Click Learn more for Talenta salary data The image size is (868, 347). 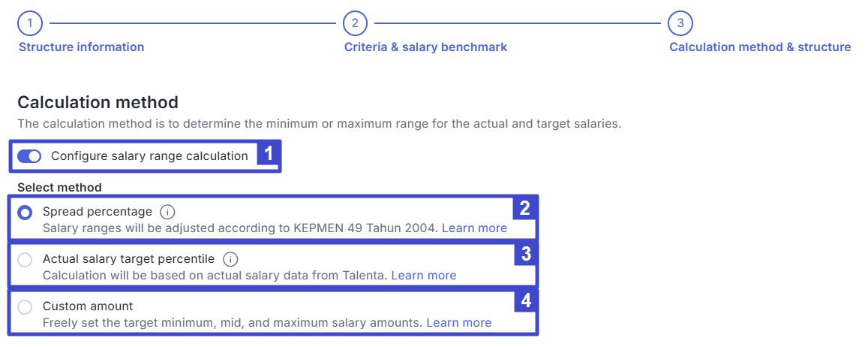point(423,276)
